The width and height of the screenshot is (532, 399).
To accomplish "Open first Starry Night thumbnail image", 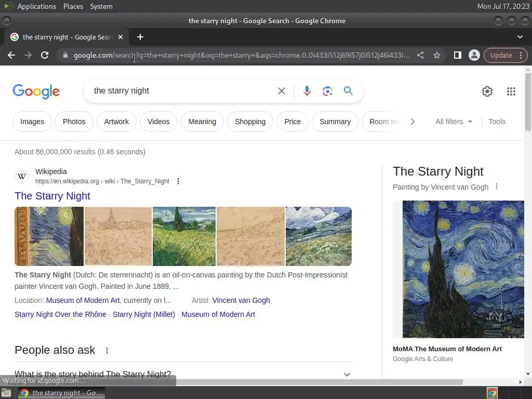I will click(49, 236).
